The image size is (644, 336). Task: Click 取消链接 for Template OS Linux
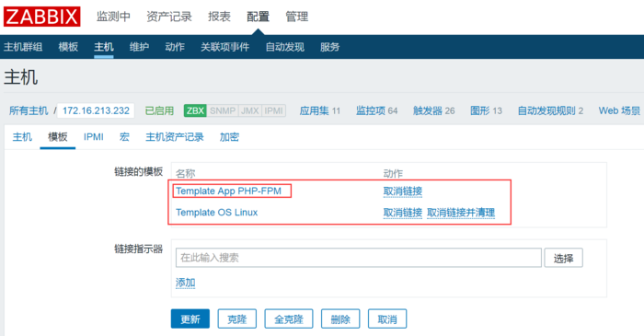point(403,213)
